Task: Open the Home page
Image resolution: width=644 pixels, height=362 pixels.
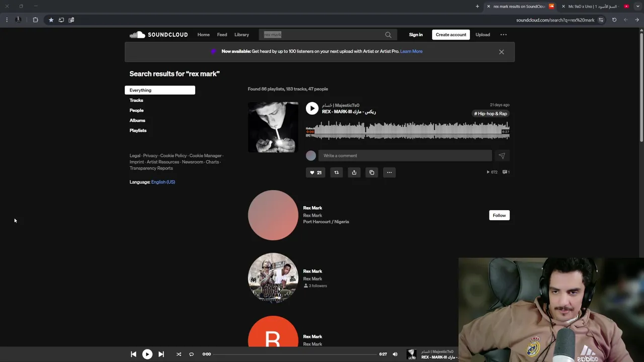Action: (x=203, y=35)
